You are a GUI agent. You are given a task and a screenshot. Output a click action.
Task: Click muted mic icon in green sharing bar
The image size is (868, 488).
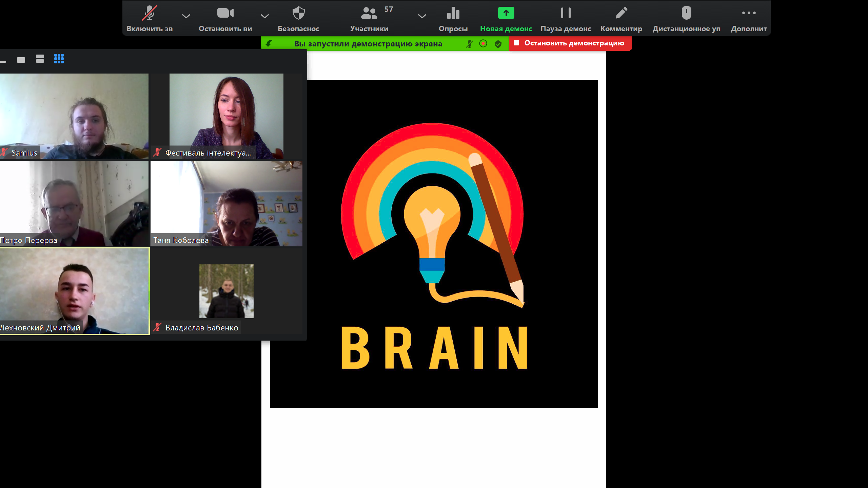coord(469,44)
